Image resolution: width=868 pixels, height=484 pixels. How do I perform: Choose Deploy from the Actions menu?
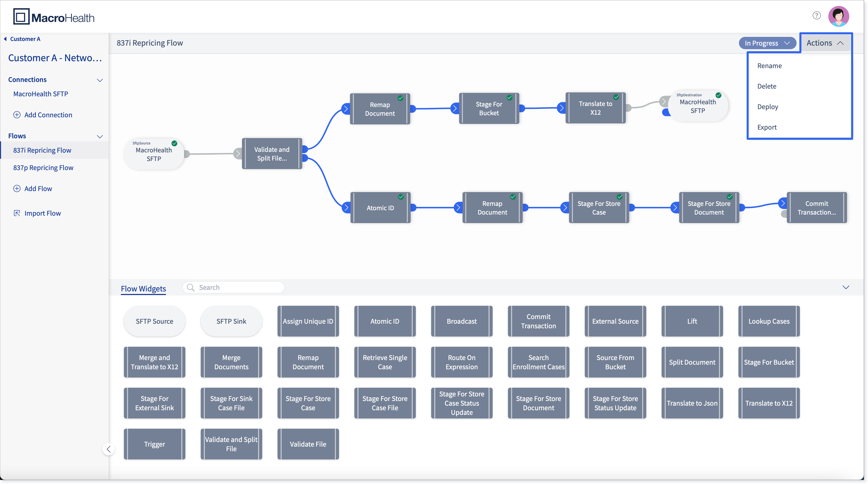click(x=768, y=107)
